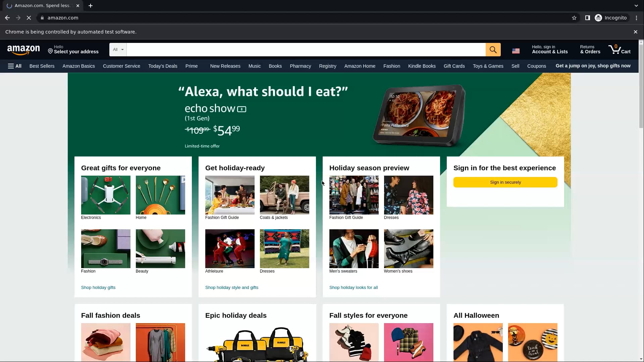The width and height of the screenshot is (644, 362).
Task: Open Account & Lists dropdown
Action: [x=550, y=50]
